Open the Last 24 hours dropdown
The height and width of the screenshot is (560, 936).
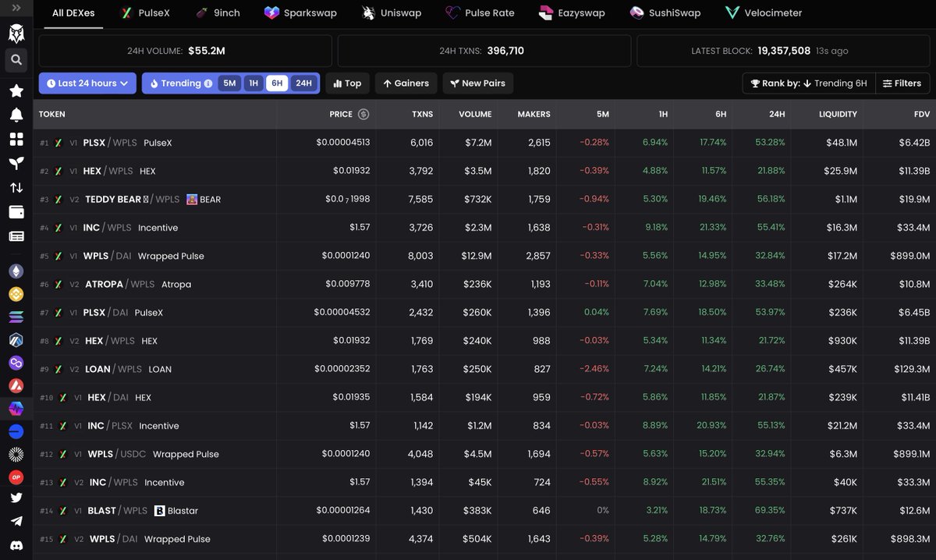tap(87, 83)
